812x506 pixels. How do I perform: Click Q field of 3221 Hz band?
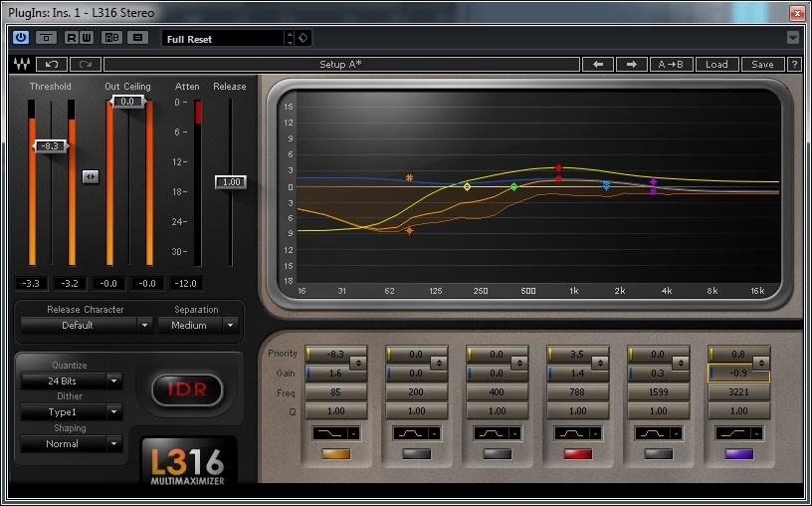pyautogui.click(x=739, y=411)
